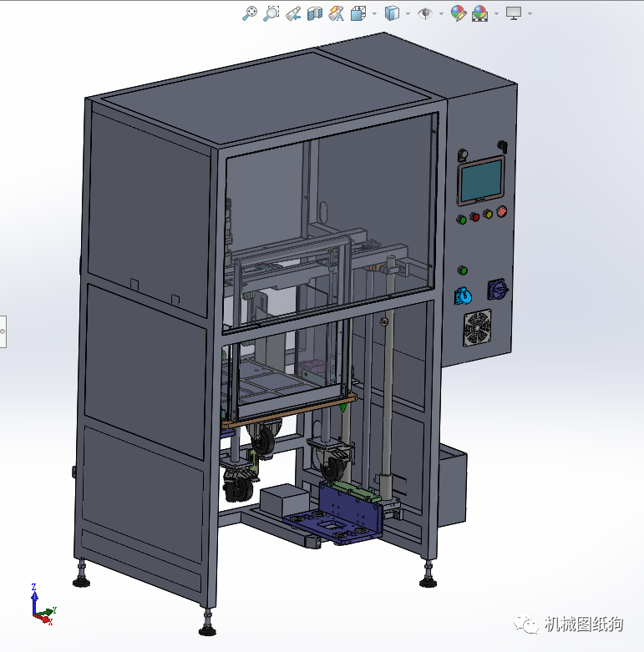Expand the View Orientation dropdown arrow

coord(375,13)
